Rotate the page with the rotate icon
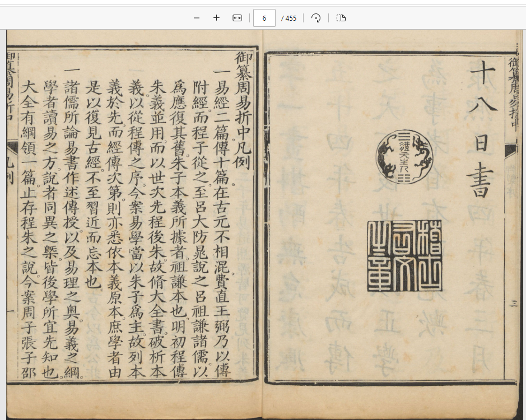The height and width of the screenshot is (420, 526). 316,18
